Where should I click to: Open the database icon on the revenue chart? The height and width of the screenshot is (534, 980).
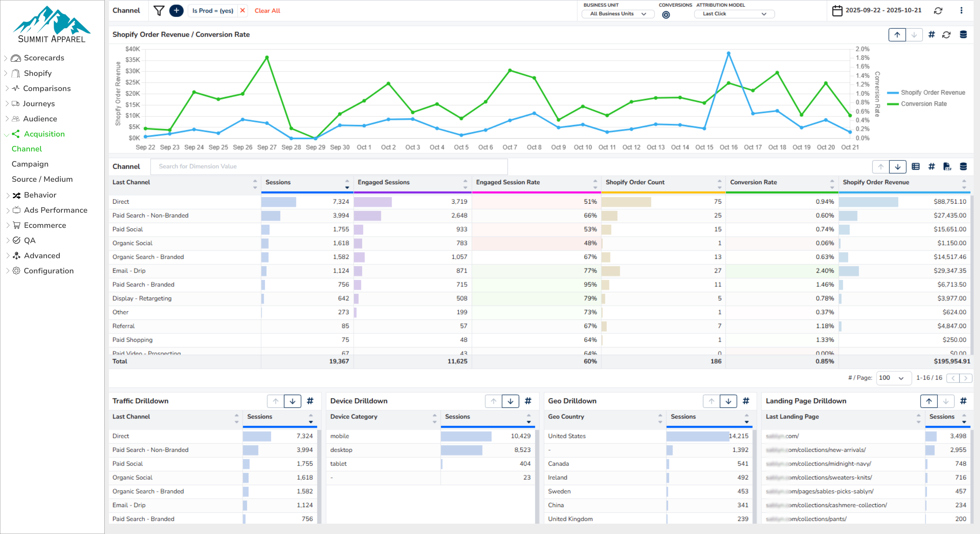[962, 35]
